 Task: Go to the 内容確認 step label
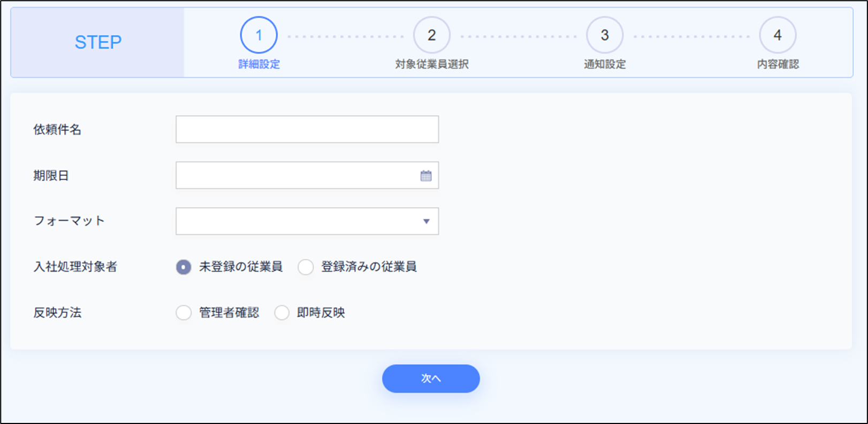click(x=777, y=65)
